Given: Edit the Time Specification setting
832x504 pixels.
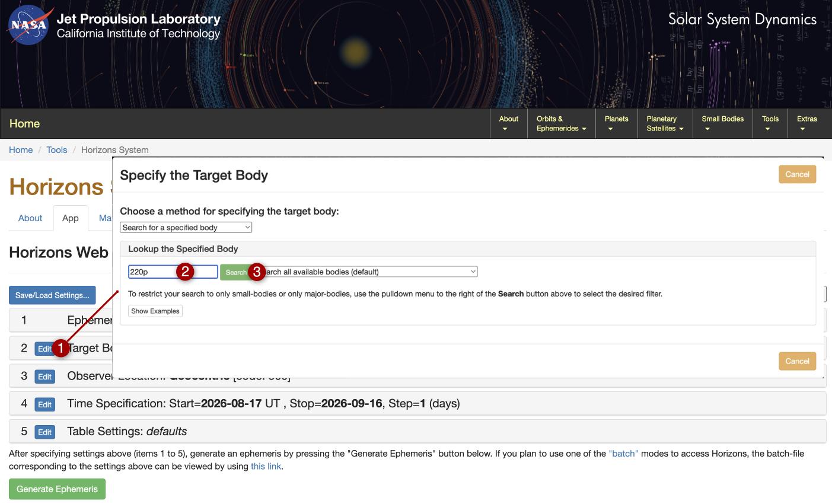Looking at the screenshot, I should [x=45, y=404].
